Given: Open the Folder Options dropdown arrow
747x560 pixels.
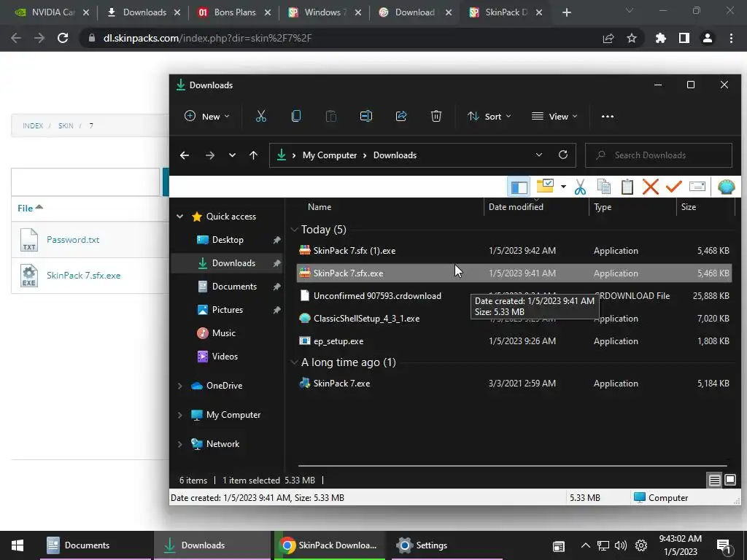Looking at the screenshot, I should 563,187.
